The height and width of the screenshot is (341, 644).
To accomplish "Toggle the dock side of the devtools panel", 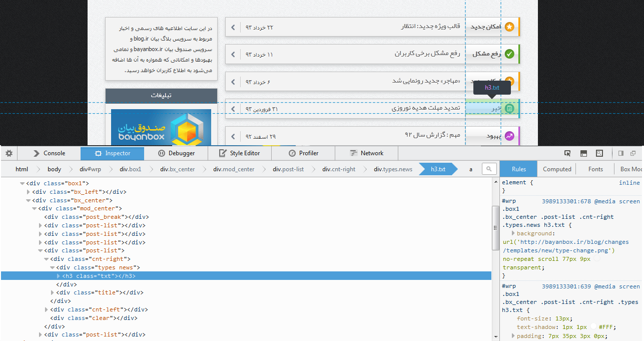I will [x=620, y=153].
